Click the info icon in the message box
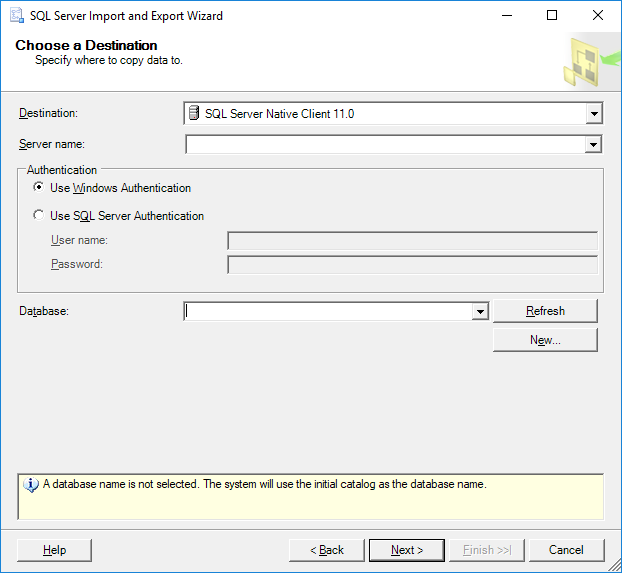Image resolution: width=622 pixels, height=573 pixels. [31, 485]
